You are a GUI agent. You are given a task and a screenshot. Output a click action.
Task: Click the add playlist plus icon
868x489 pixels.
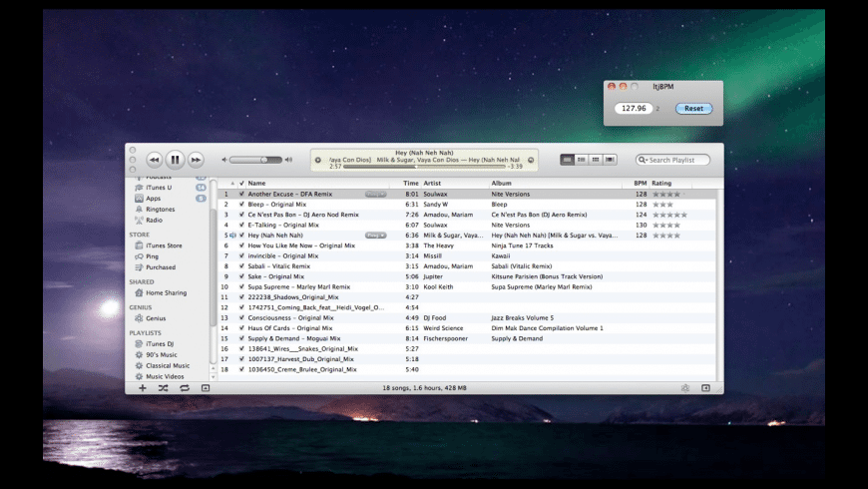coord(142,387)
